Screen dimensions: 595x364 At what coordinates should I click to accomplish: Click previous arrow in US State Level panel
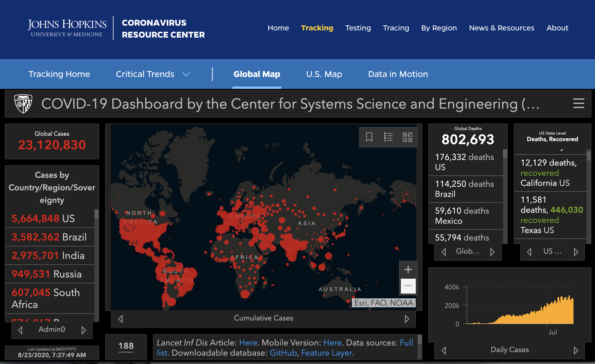click(529, 252)
